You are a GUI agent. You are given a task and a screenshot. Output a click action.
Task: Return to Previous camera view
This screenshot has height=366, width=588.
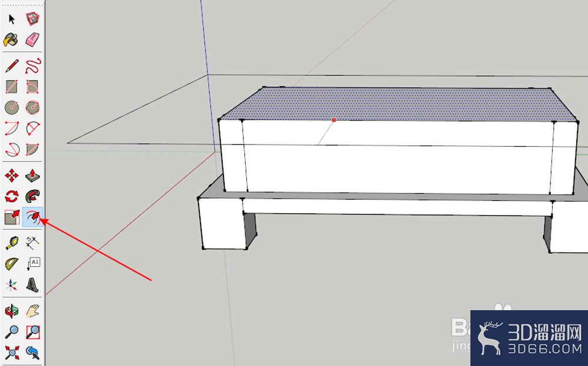pyautogui.click(x=32, y=352)
